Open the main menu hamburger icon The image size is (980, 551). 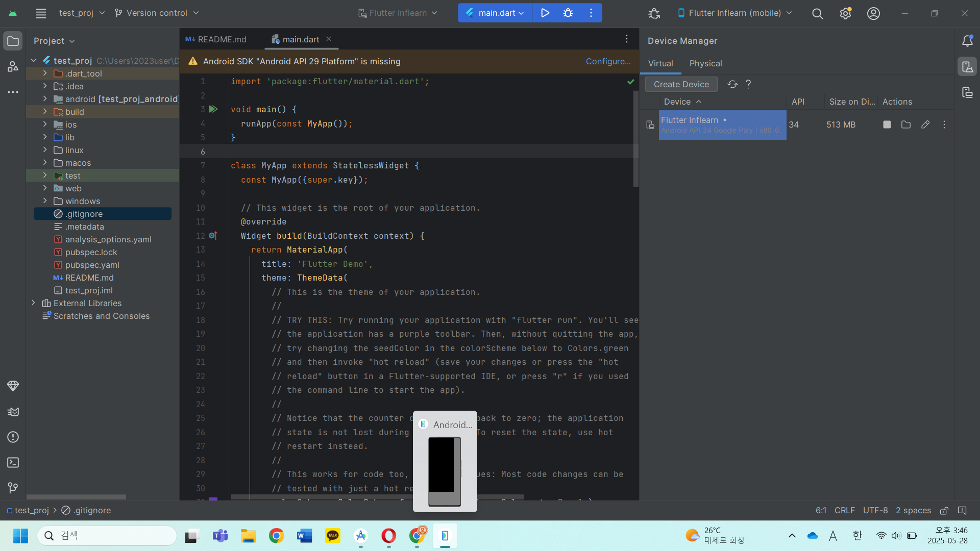click(41, 13)
